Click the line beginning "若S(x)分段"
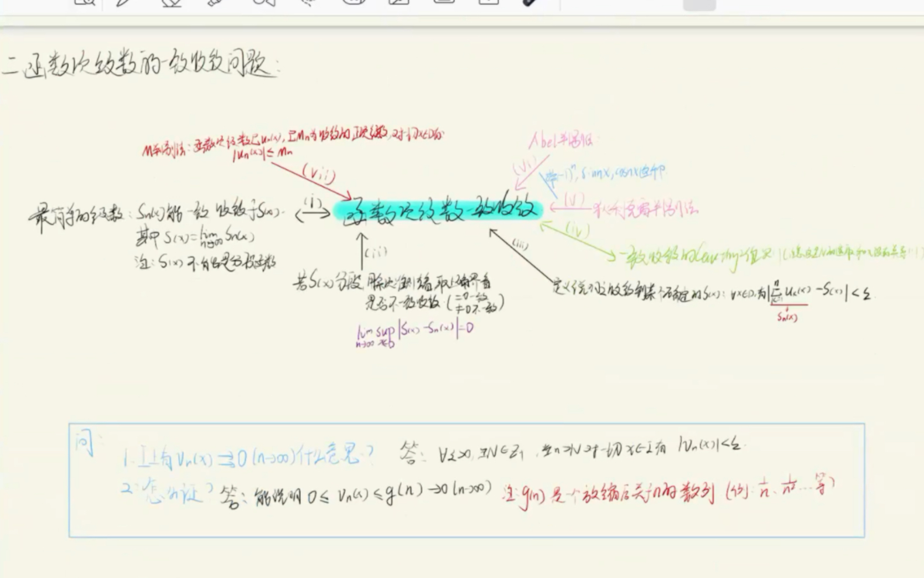The height and width of the screenshot is (578, 924). [392, 282]
